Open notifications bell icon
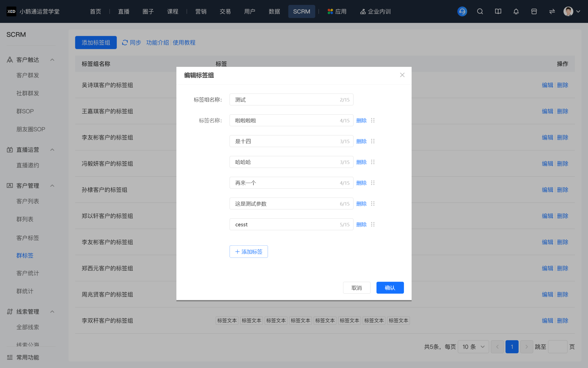 (x=516, y=11)
